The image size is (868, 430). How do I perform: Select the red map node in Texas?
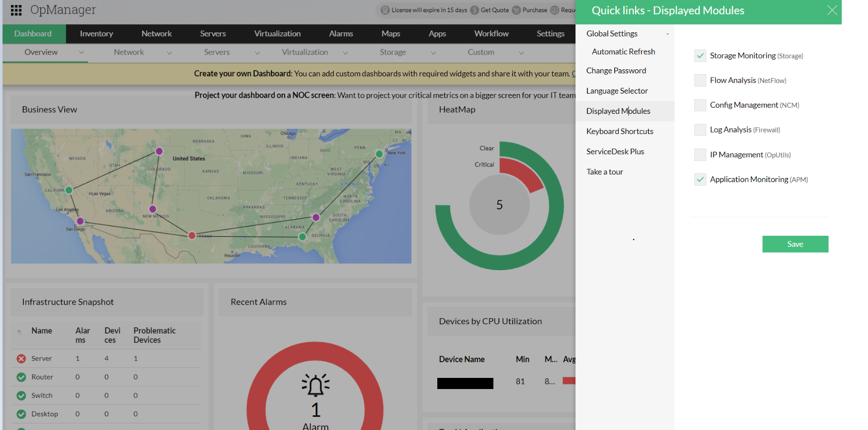coord(192,235)
